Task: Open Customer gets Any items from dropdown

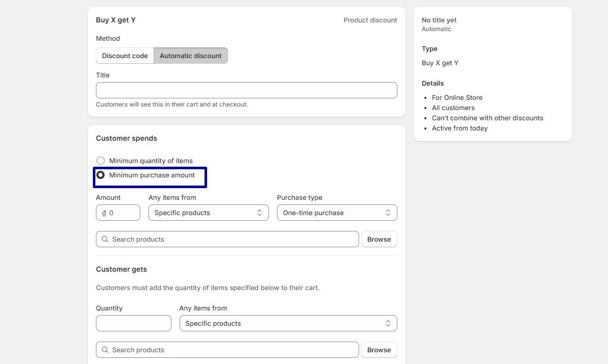Action: pyautogui.click(x=288, y=323)
